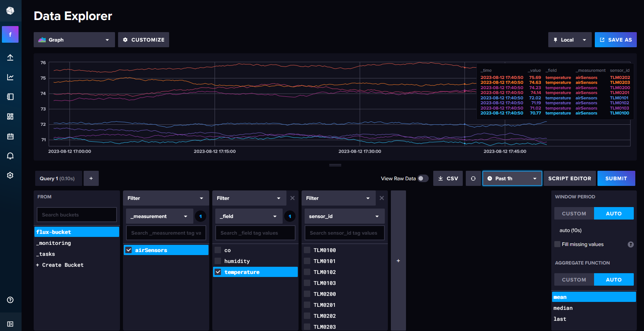The width and height of the screenshot is (644, 331).
Task: Click the Search buckets field
Action: click(77, 215)
